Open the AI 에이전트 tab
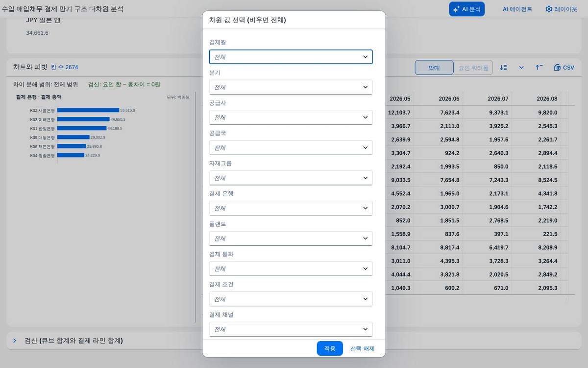Screen dimensions: 588x368 517,9
